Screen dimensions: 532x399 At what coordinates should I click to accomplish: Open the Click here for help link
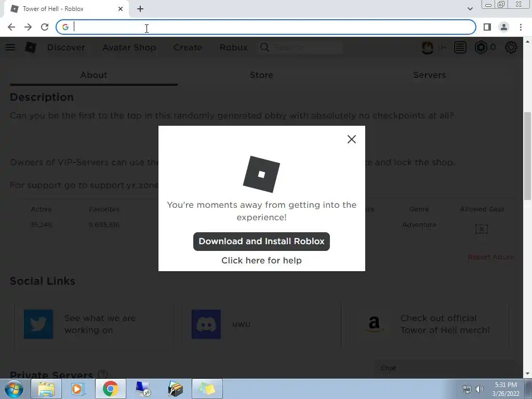[x=261, y=260]
